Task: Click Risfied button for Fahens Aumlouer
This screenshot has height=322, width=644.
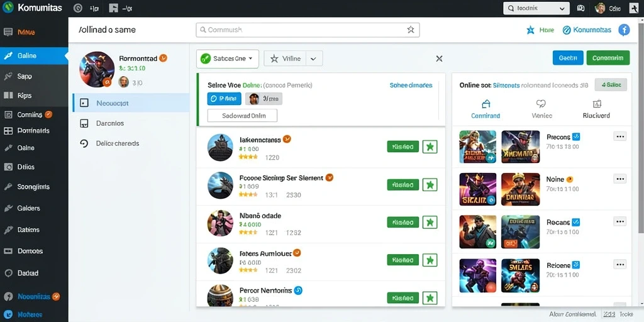Action: [x=403, y=260]
